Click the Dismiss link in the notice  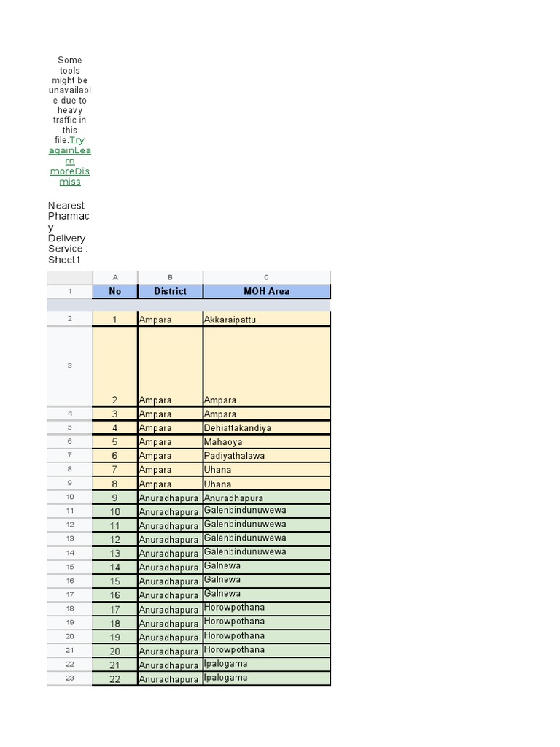[70, 177]
